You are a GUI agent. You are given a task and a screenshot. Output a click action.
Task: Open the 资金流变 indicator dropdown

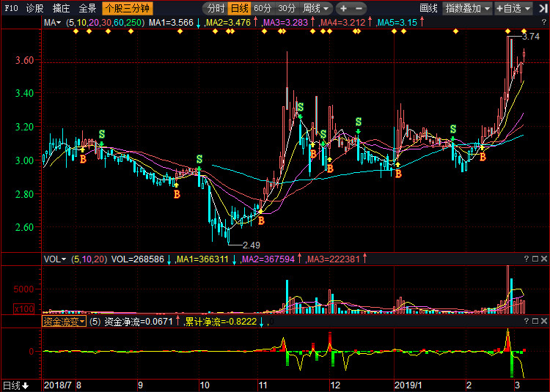(x=64, y=321)
